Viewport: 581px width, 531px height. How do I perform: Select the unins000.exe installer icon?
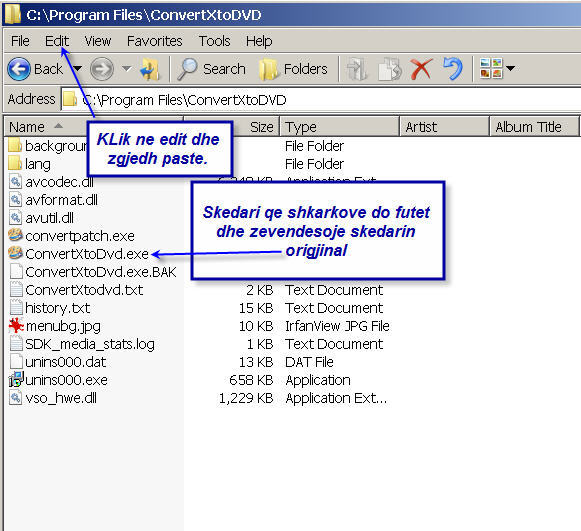tap(16, 379)
